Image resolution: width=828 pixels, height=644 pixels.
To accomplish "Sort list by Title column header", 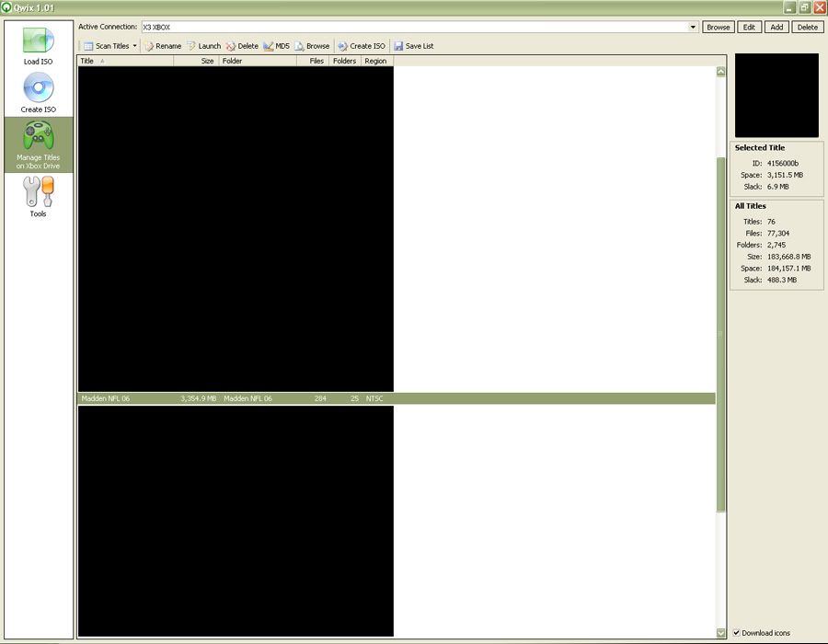I will pos(124,61).
